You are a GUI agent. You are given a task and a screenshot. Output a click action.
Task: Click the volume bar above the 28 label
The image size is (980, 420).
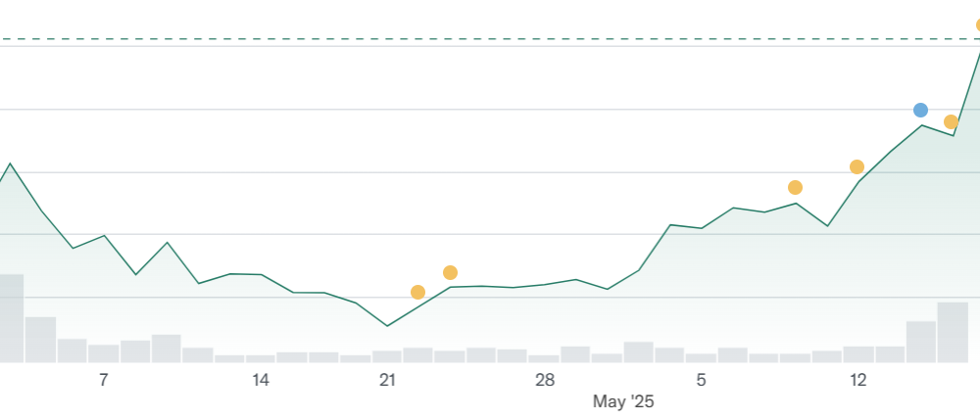(x=544, y=357)
